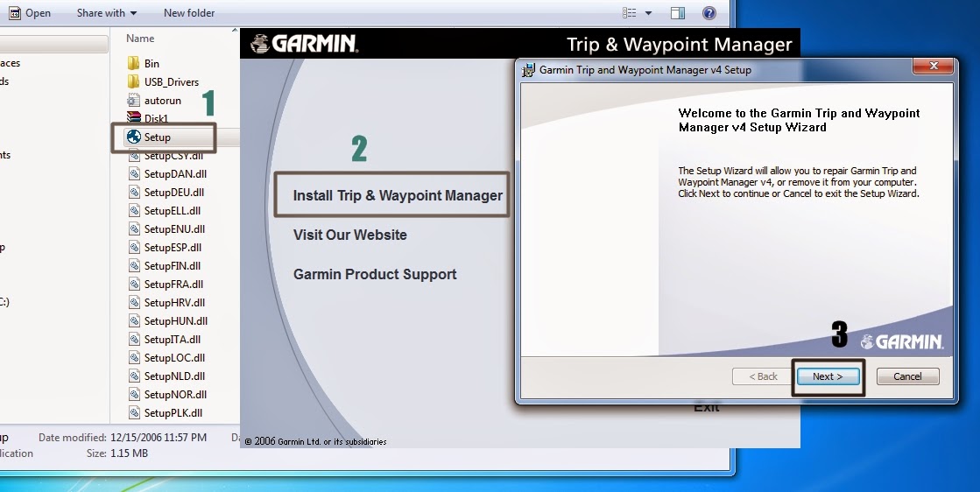The image size is (980, 492).
Task: Select the SetupESP.dll file icon
Action: (134, 247)
